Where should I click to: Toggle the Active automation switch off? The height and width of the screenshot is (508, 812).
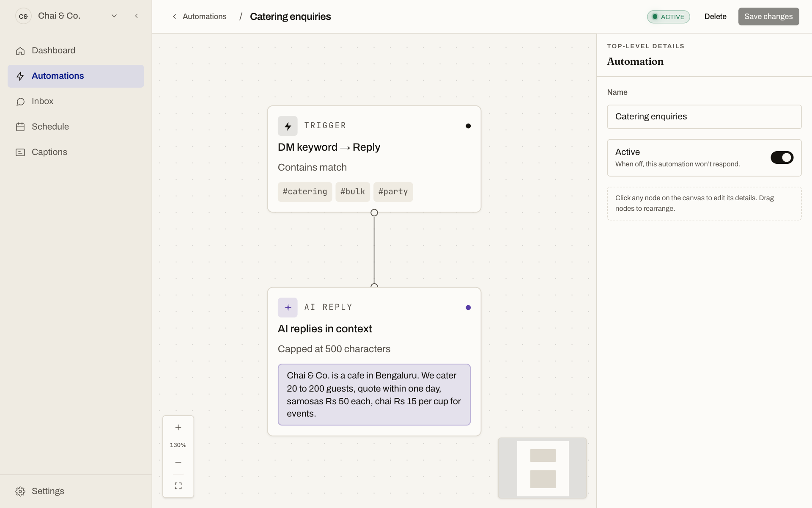tap(782, 157)
